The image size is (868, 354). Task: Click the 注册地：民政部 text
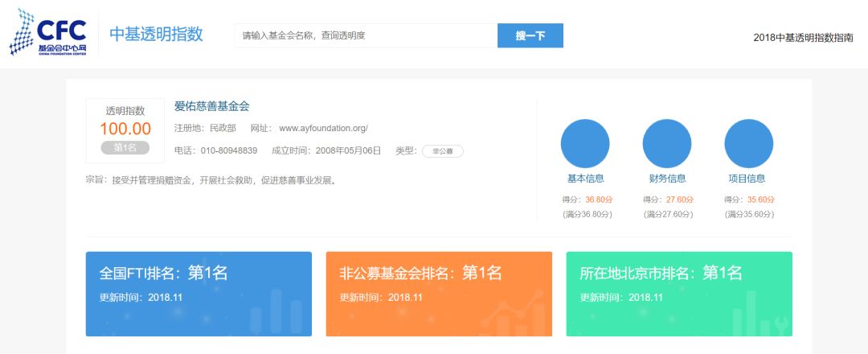[x=205, y=128]
